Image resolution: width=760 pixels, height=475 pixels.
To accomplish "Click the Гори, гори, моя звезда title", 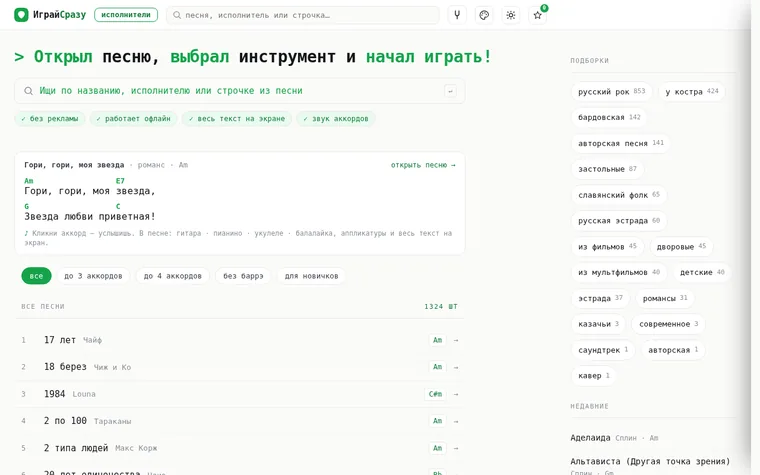I will point(74,165).
